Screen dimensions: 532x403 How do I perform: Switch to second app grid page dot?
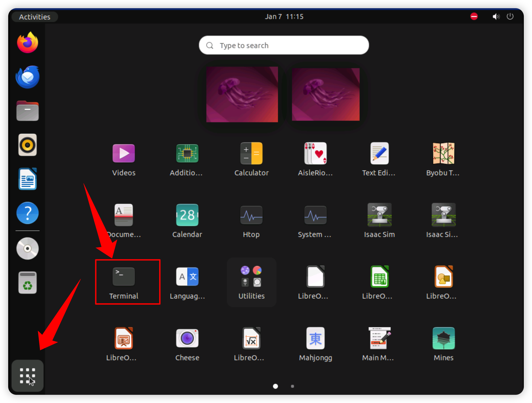pyautogui.click(x=292, y=386)
